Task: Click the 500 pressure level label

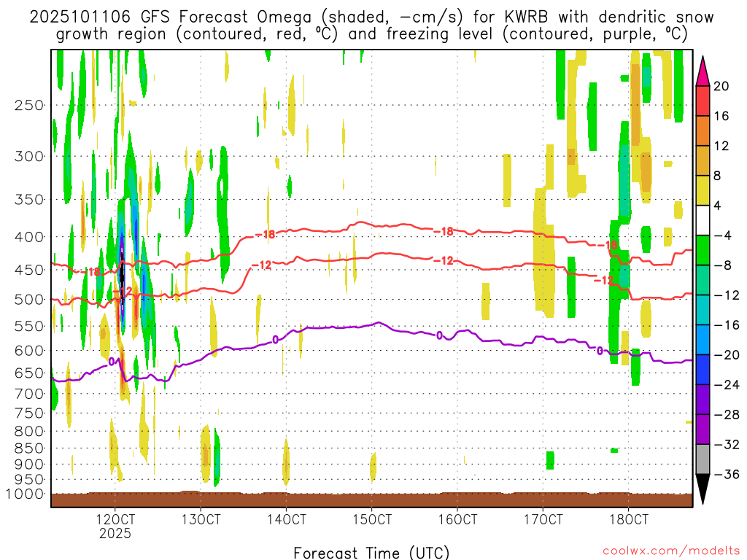Action: point(29,300)
